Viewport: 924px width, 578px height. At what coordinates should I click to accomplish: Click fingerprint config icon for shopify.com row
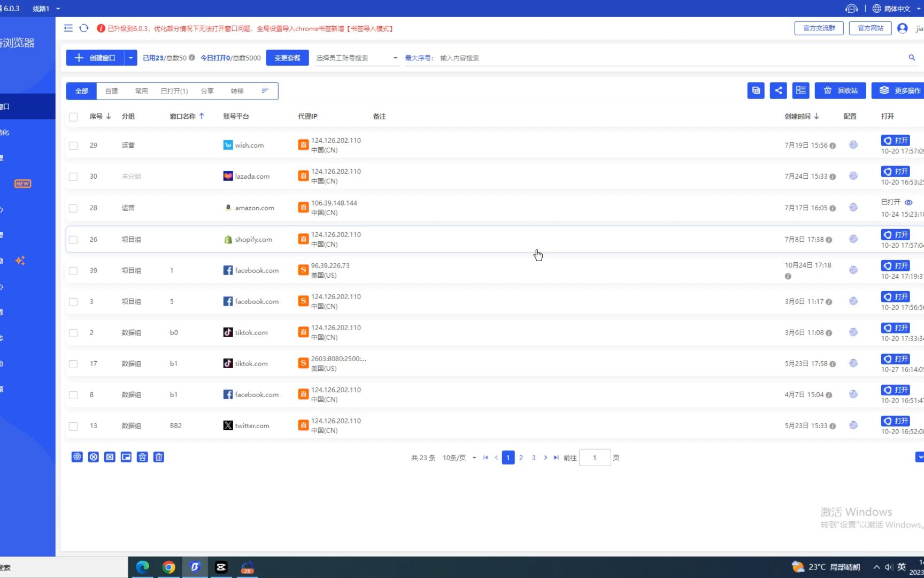pyautogui.click(x=853, y=239)
